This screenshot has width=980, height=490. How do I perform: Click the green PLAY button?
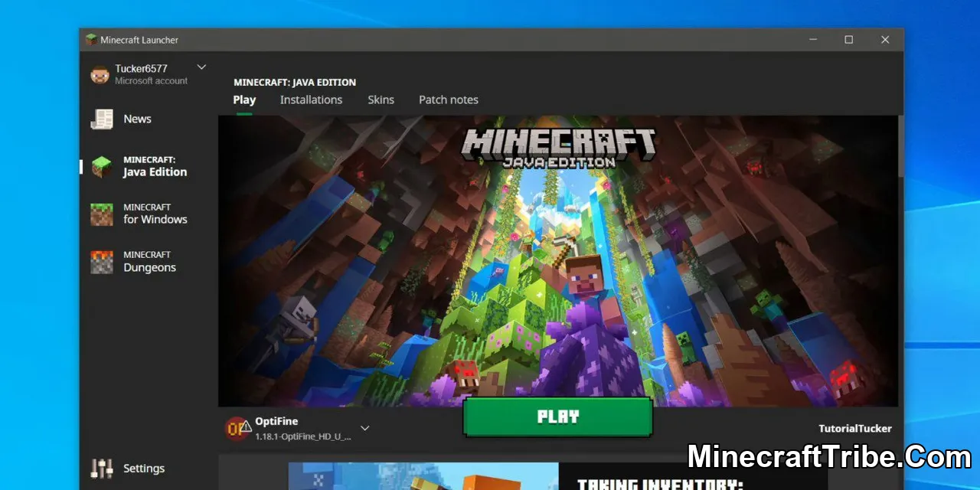pos(558,417)
